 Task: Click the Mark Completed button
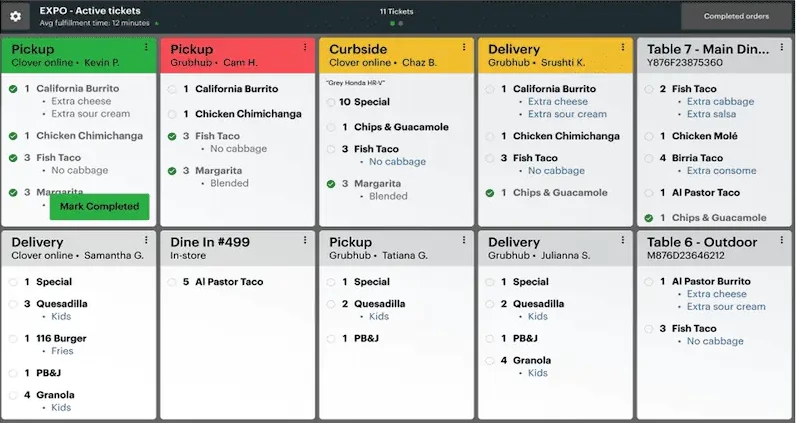click(99, 207)
